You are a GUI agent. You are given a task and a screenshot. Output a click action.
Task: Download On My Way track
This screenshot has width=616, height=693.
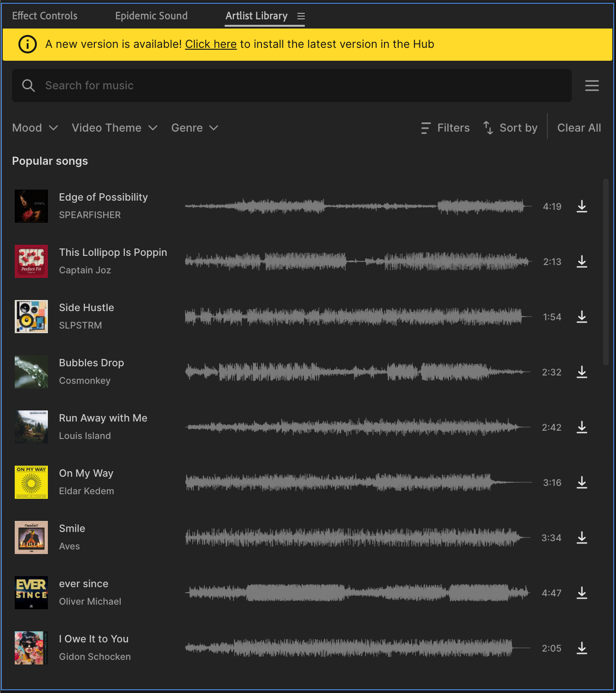pos(582,482)
